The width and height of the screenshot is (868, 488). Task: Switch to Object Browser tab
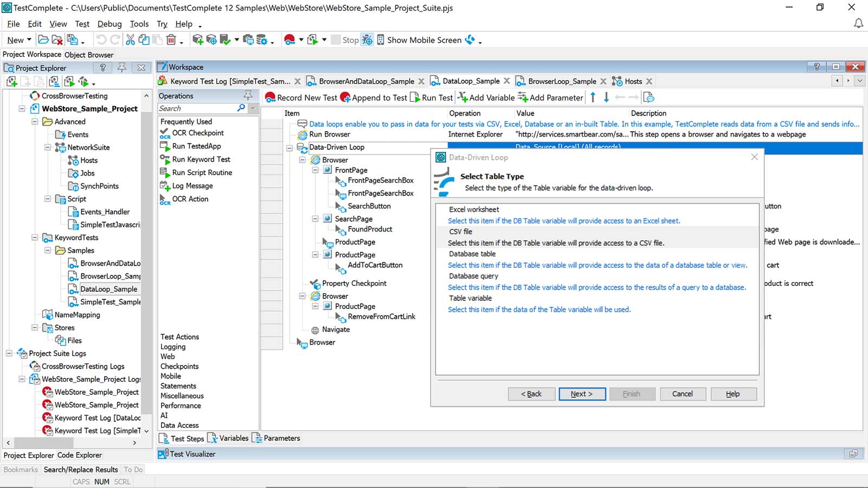coord(89,55)
